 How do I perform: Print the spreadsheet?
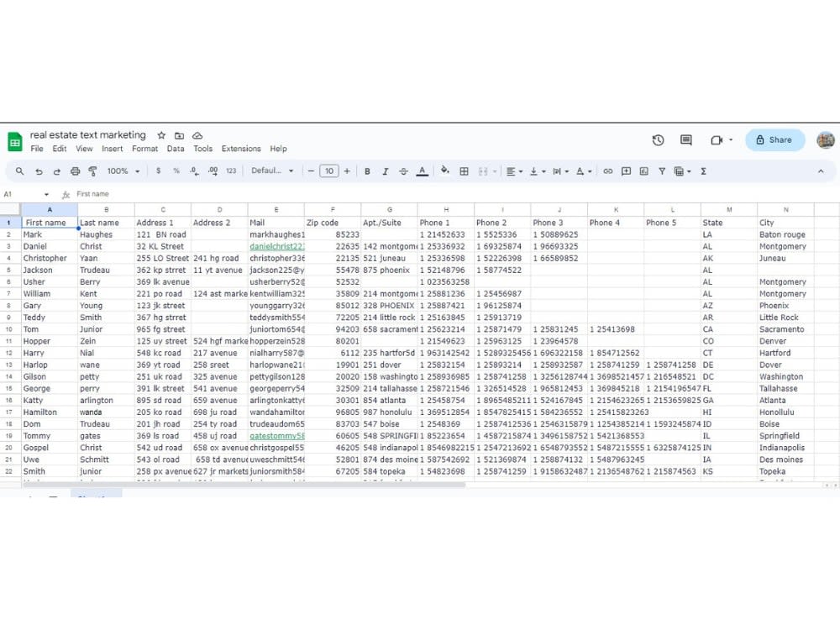coord(75,171)
